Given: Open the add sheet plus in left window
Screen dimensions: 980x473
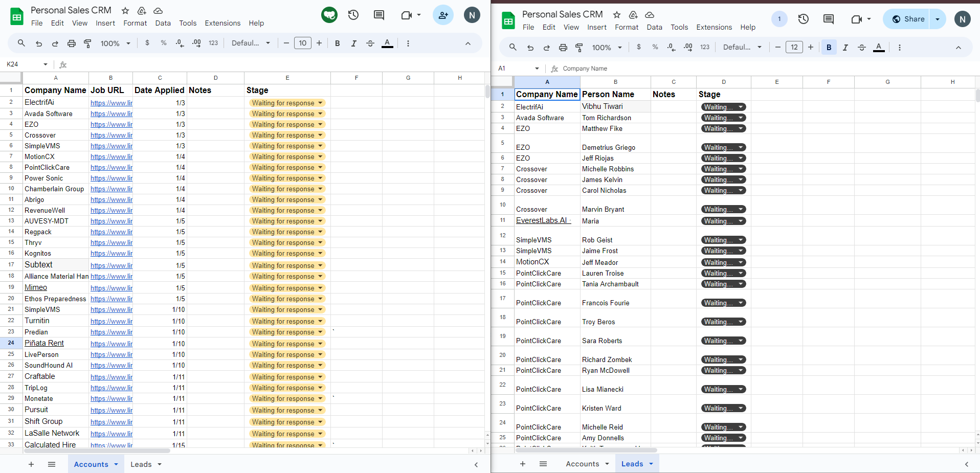Looking at the screenshot, I should [x=31, y=464].
